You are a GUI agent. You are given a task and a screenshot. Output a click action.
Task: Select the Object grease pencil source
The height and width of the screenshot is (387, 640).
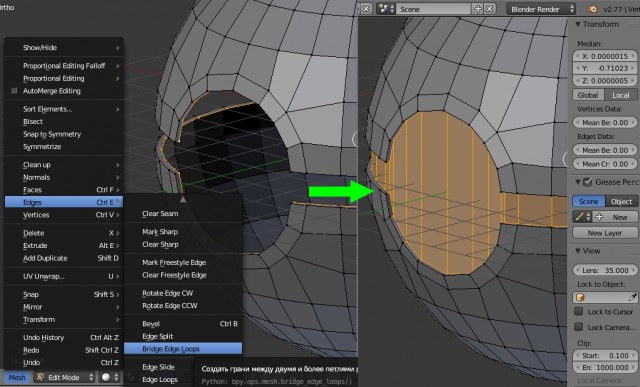[x=621, y=201]
